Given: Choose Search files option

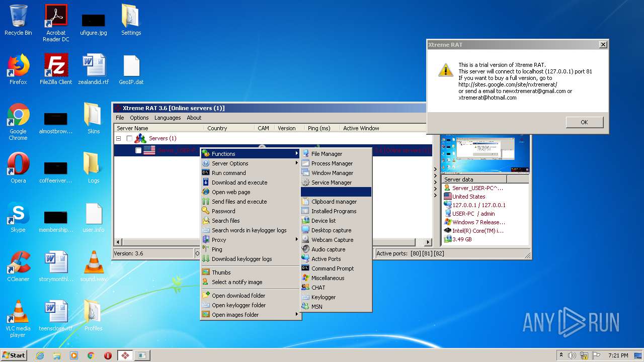Looking at the screenshot, I should [x=251, y=221].
